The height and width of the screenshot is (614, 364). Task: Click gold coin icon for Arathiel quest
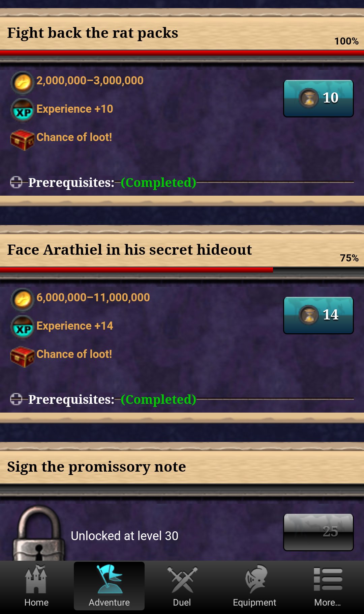(x=22, y=299)
